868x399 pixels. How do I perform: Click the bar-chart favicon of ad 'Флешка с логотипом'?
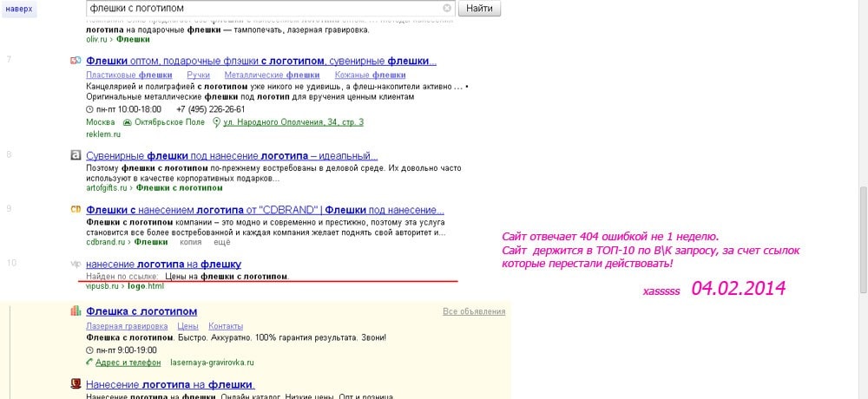[76, 311]
